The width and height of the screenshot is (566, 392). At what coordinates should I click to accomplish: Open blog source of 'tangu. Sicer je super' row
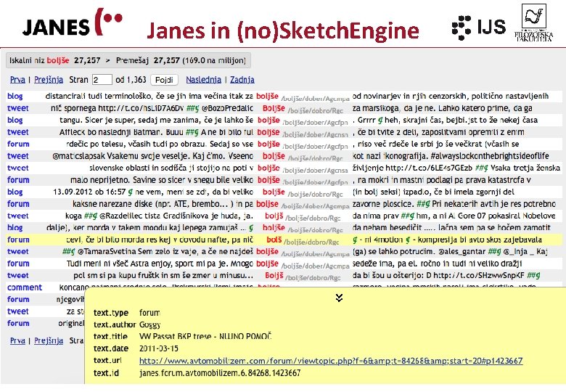click(x=15, y=120)
